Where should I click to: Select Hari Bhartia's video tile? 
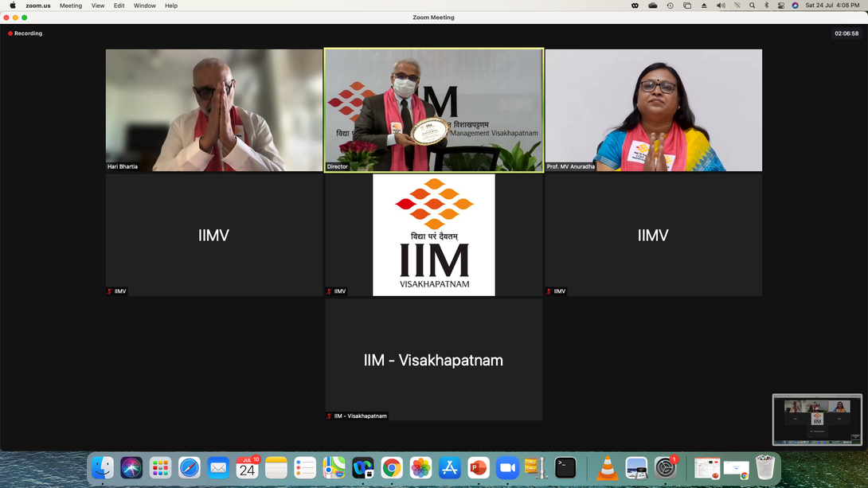coord(213,110)
